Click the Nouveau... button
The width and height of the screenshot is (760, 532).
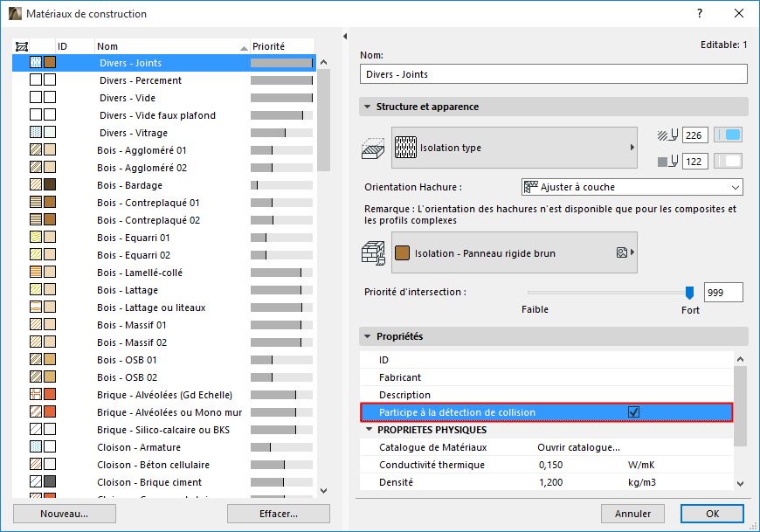point(65,514)
